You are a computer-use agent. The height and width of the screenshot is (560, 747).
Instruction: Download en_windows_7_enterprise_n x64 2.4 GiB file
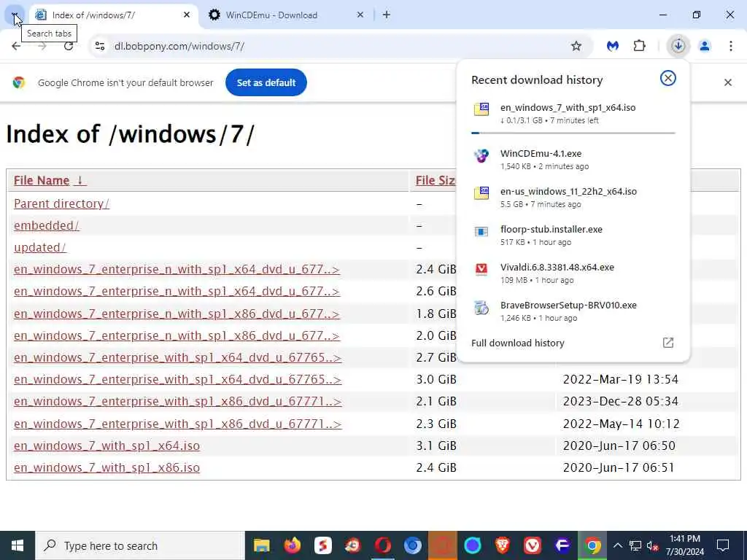coord(177,270)
